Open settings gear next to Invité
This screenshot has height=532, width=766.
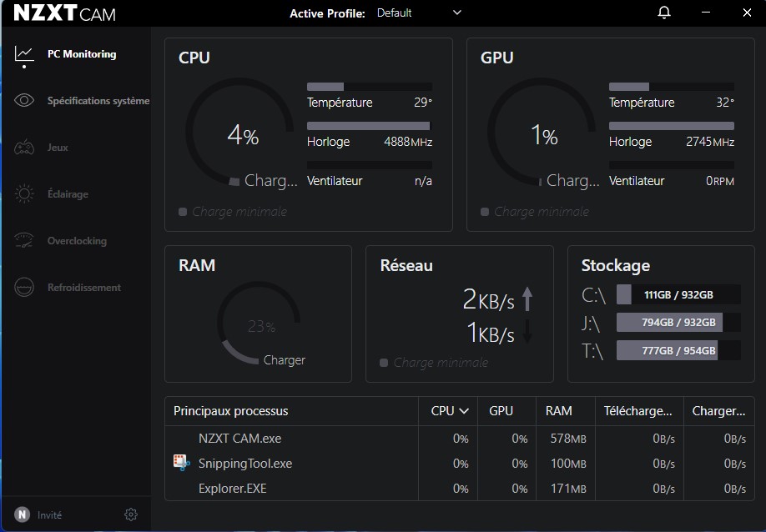coord(131,514)
